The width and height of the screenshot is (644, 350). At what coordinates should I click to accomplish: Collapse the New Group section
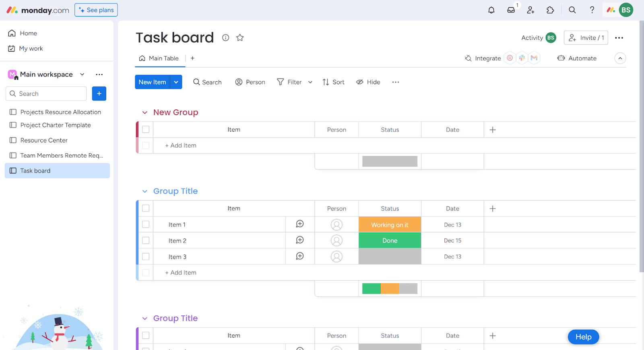[145, 113]
